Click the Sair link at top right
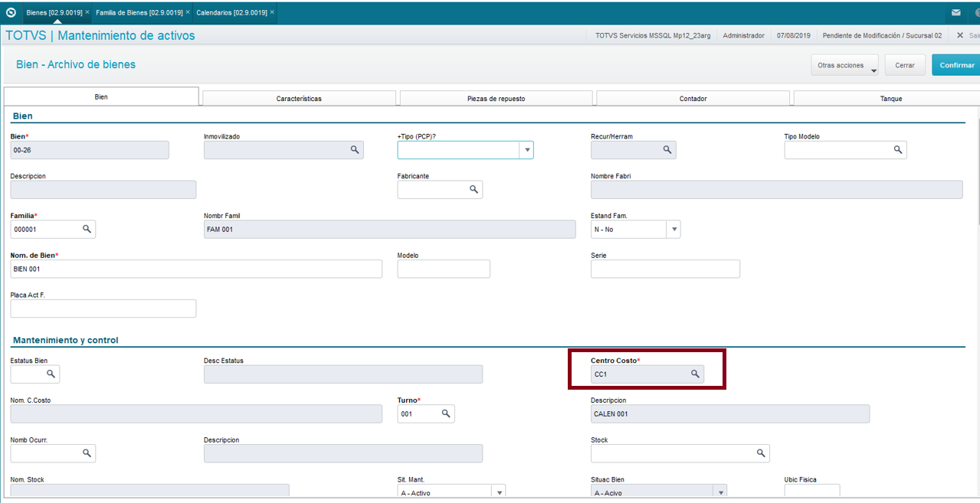Viewport: 980px width, 503px height. (975, 35)
